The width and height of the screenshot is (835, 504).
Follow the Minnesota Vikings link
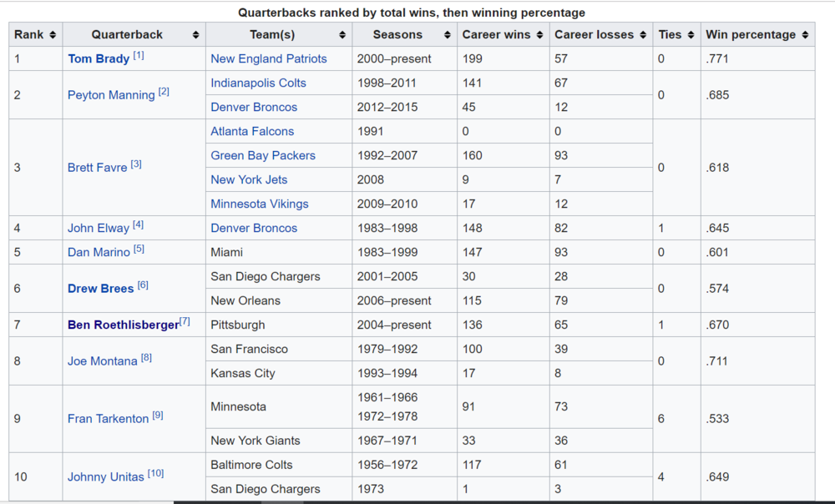pos(260,204)
